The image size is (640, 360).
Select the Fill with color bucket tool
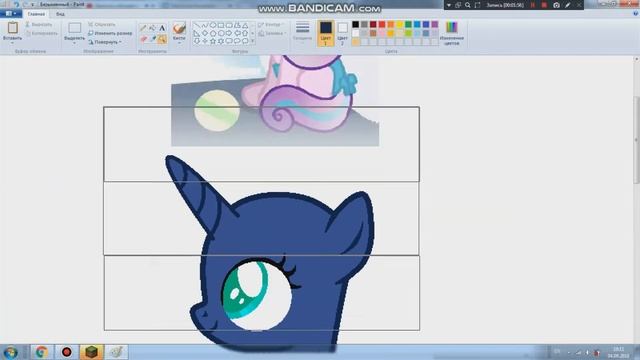152,28
